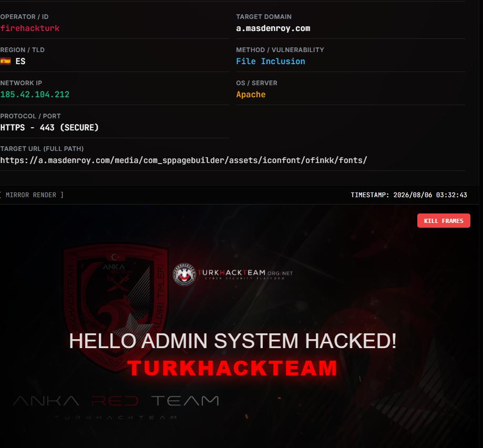483x448 pixels.
Task: Select the timestamp 2026/08/06 03:32:43
Action: pos(430,195)
